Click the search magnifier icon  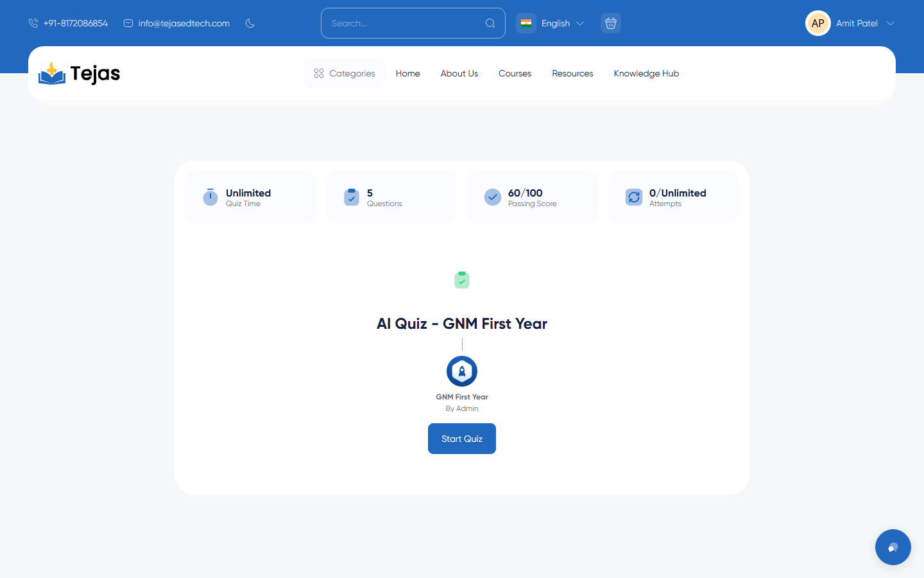pos(490,23)
